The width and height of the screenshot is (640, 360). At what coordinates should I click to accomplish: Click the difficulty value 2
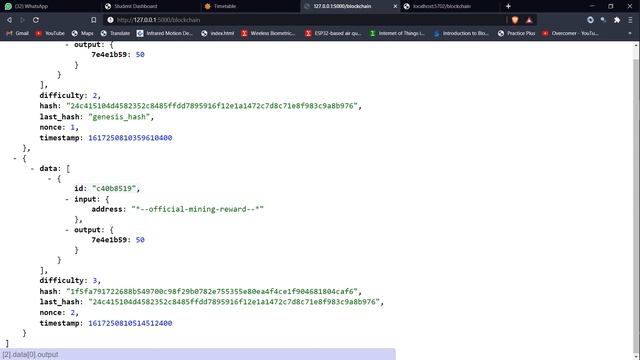(x=95, y=96)
